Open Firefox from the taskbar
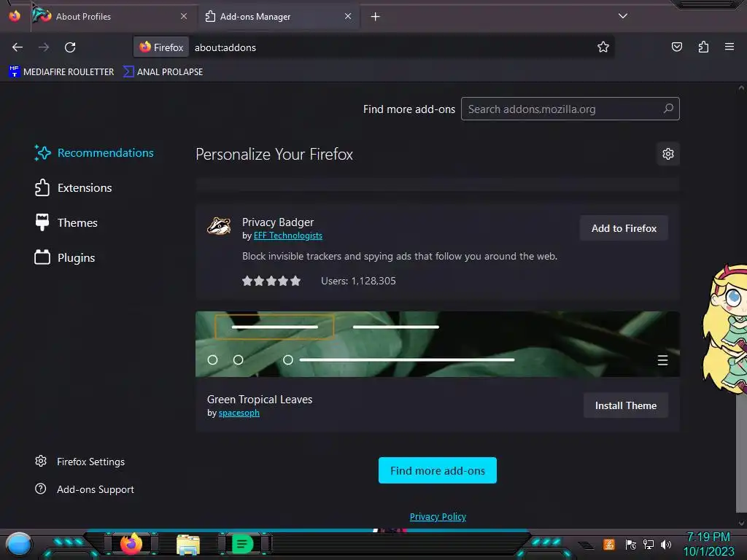This screenshot has height=560, width=747. (x=131, y=544)
